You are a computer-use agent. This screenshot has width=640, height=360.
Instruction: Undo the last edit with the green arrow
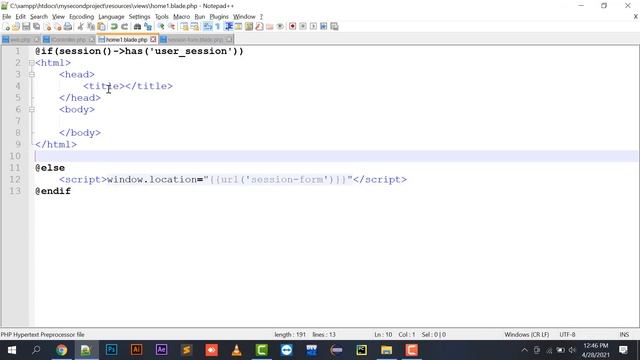pos(114,27)
